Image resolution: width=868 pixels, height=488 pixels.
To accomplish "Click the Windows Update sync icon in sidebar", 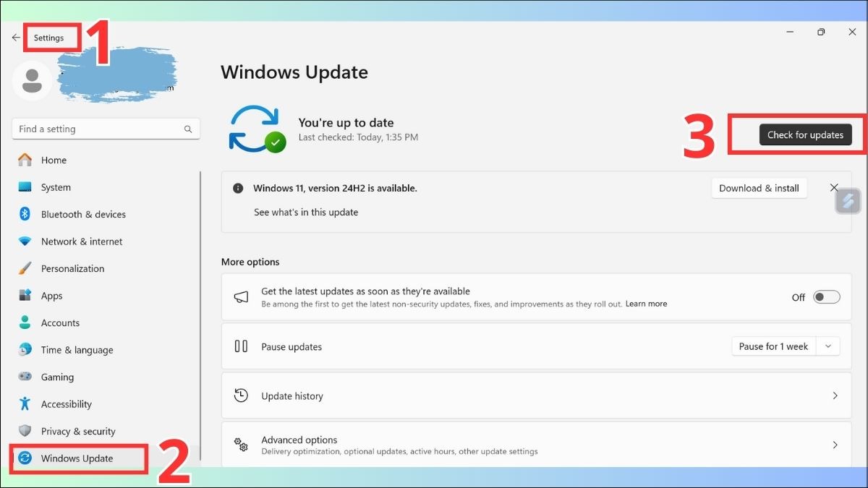I will 25,458.
